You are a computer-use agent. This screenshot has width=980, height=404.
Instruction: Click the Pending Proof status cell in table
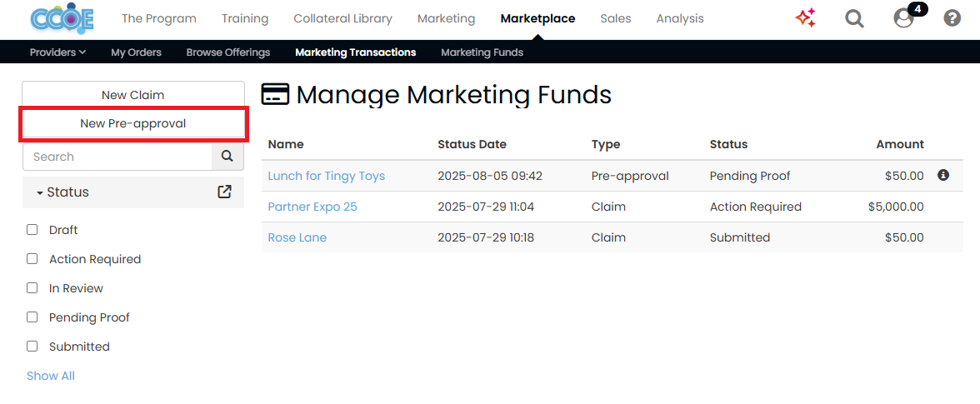[x=750, y=176]
